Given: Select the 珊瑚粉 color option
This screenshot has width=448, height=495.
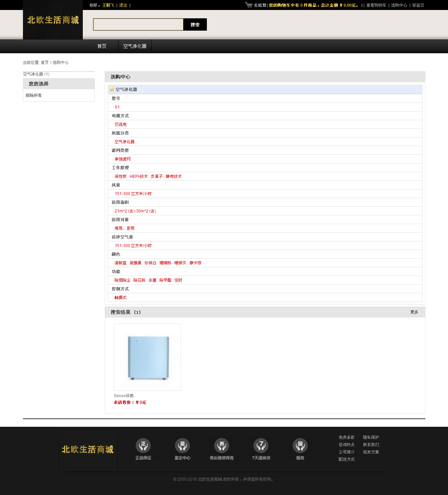Looking at the screenshot, I should click(x=165, y=263).
